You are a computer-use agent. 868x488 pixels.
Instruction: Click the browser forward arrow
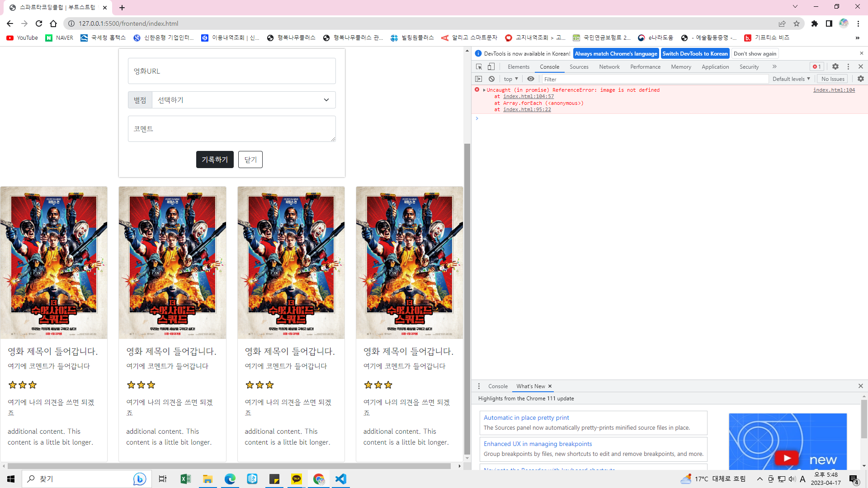click(24, 23)
